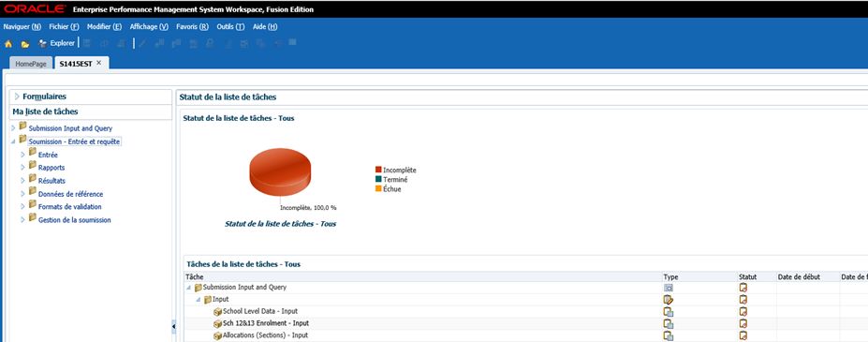The image size is (868, 342).
Task: Click status icon for Allocations (Sections) row
Action: click(x=743, y=335)
